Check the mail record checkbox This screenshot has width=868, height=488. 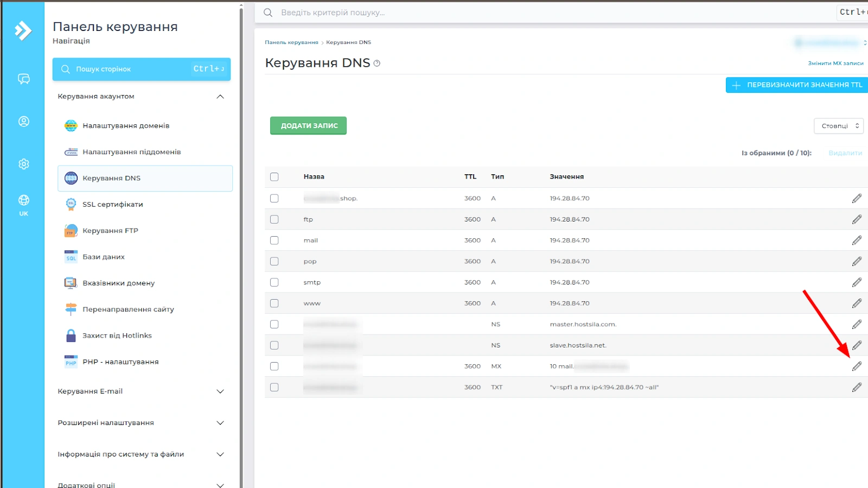[x=275, y=240]
